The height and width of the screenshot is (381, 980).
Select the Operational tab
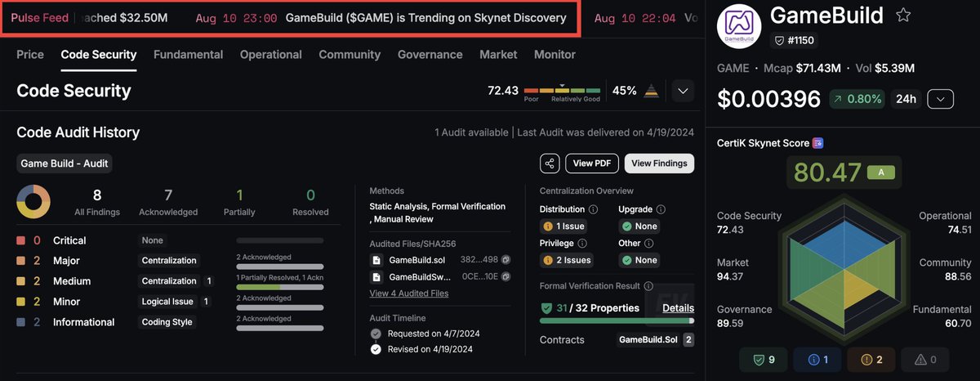(x=271, y=54)
